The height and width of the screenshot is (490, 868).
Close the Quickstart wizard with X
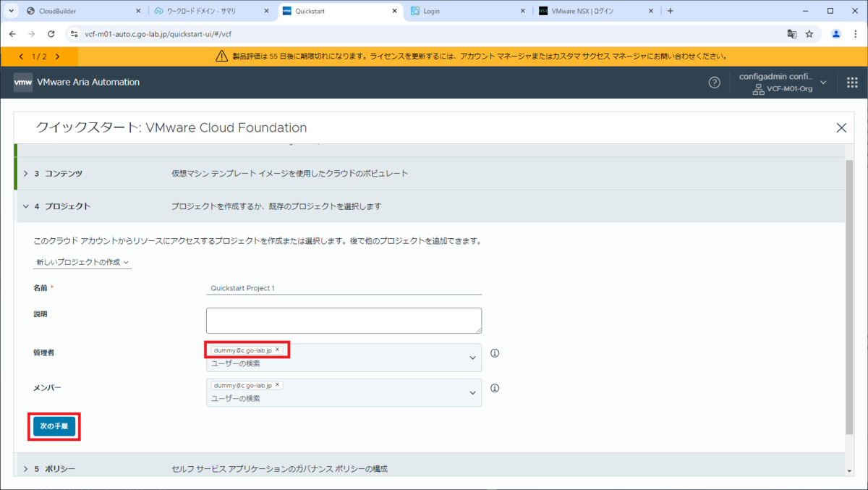click(x=841, y=127)
